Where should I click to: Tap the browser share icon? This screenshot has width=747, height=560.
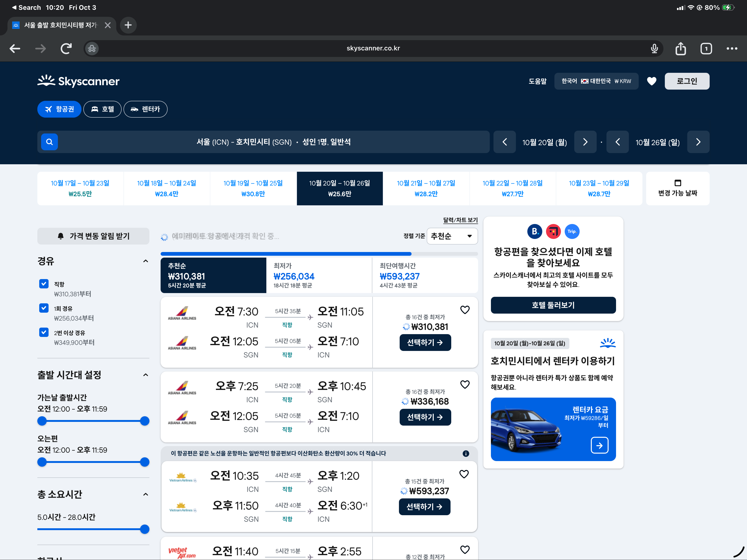coord(680,49)
